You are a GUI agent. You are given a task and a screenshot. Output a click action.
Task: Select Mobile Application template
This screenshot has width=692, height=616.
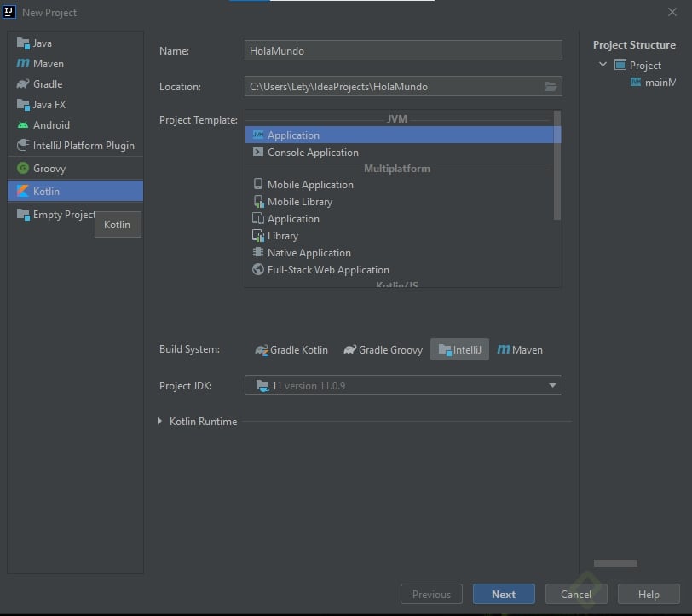point(400,184)
